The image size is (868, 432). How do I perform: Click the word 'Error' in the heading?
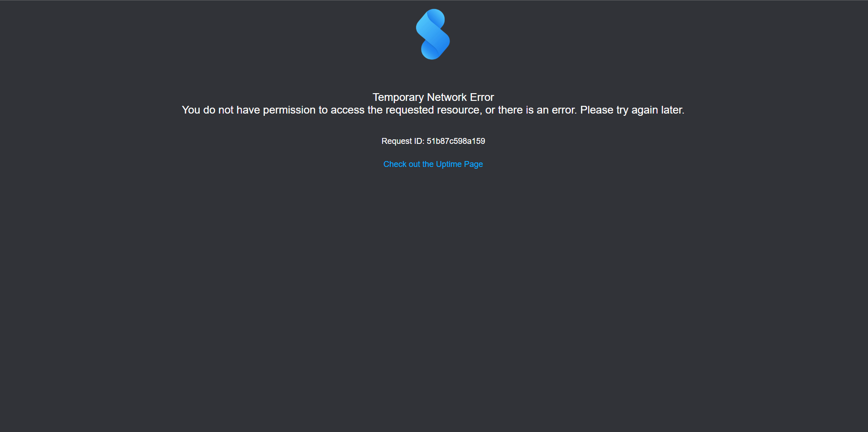(x=482, y=97)
